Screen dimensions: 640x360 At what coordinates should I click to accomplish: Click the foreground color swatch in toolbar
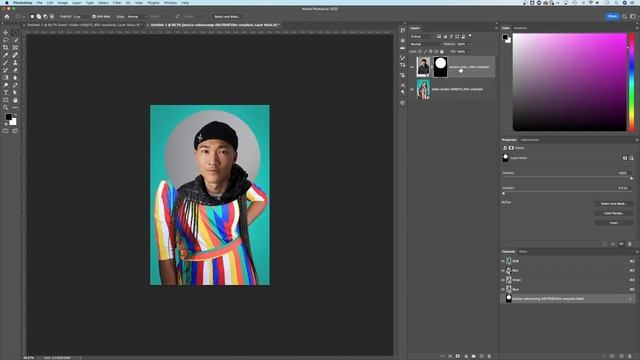point(8,117)
